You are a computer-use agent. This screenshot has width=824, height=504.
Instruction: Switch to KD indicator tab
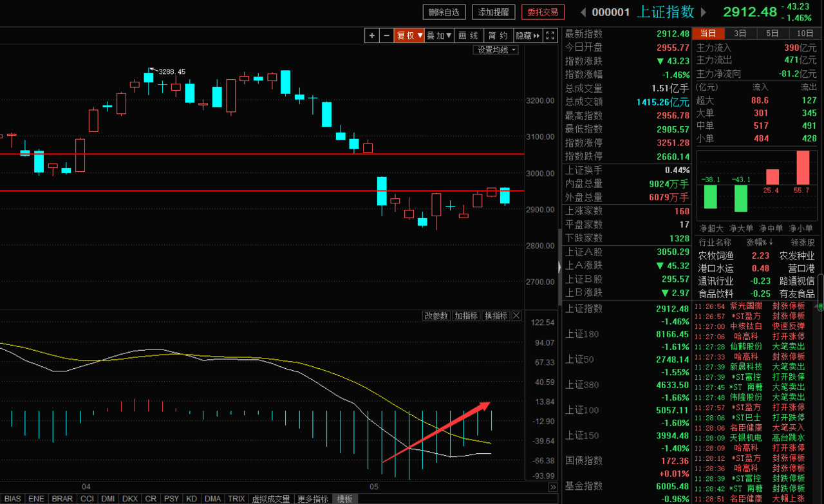click(x=192, y=499)
